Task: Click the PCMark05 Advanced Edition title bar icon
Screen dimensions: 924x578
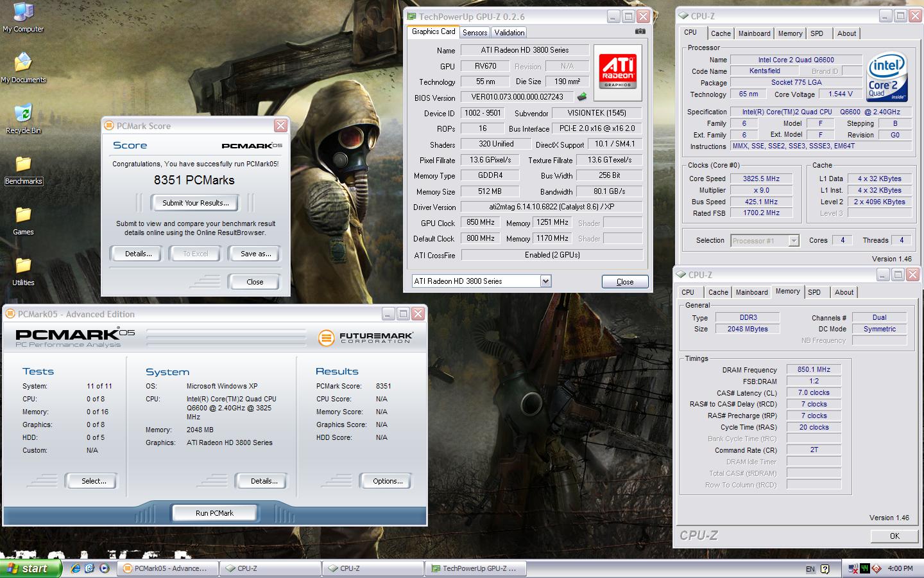Action: [10, 314]
